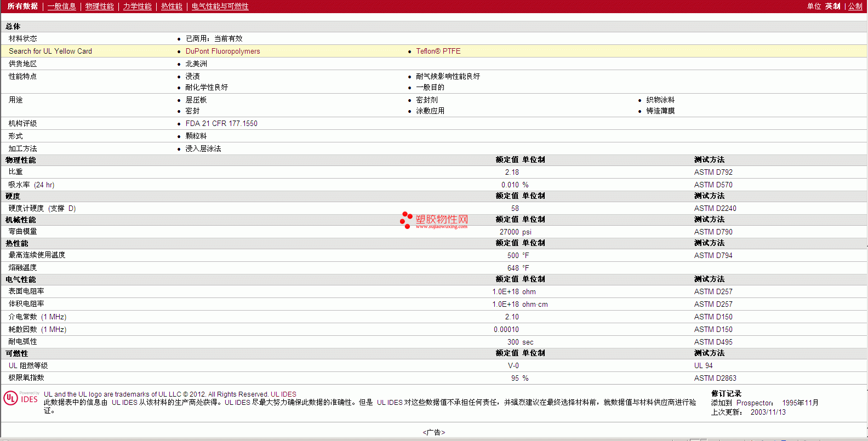Click the <广告> placeholder text
This screenshot has width=868, height=441.
coord(434,432)
